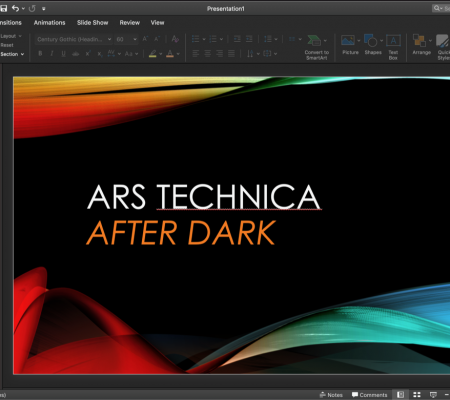
Task: Toggle Align Left paragraph alignment
Action: point(196,53)
